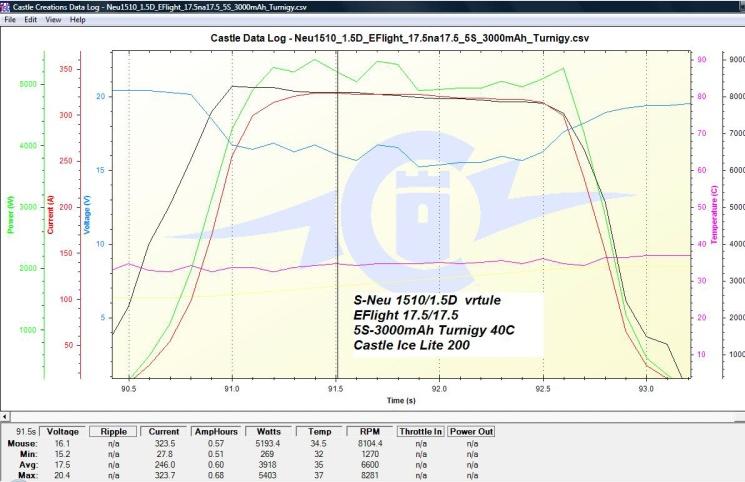
Task: Toggle the RPM series button
Action: 370,432
